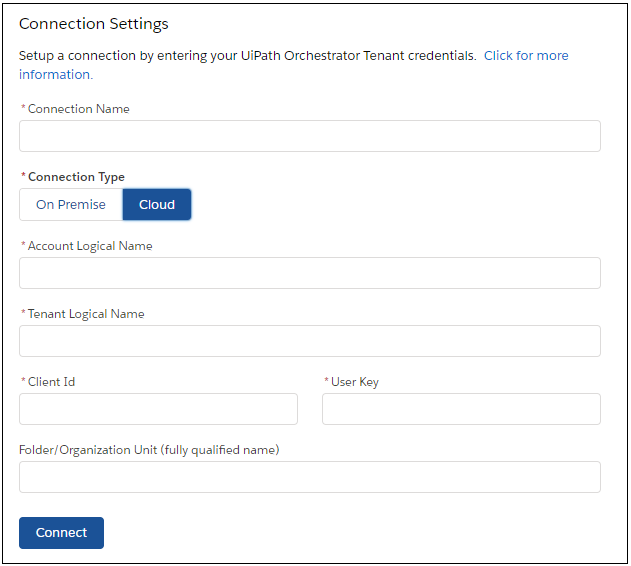
Task: Click the Connection Settings heading text
Action: pos(93,24)
